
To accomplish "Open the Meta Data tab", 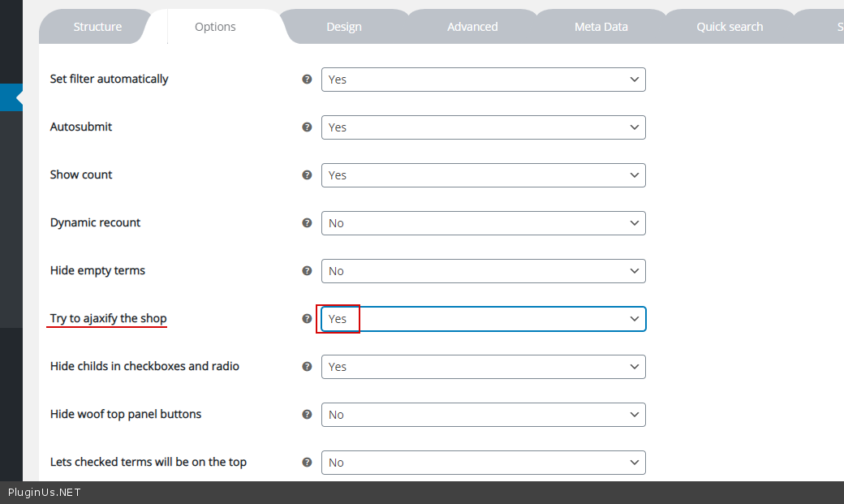I will [601, 27].
